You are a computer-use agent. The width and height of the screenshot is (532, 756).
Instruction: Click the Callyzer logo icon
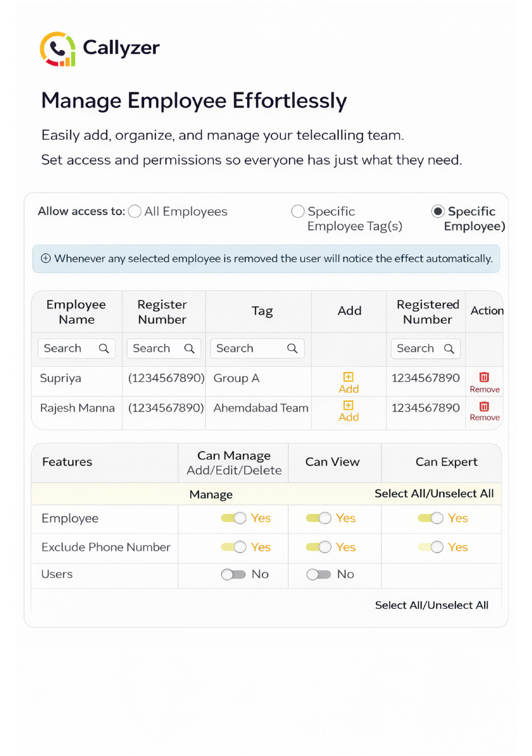click(x=58, y=49)
